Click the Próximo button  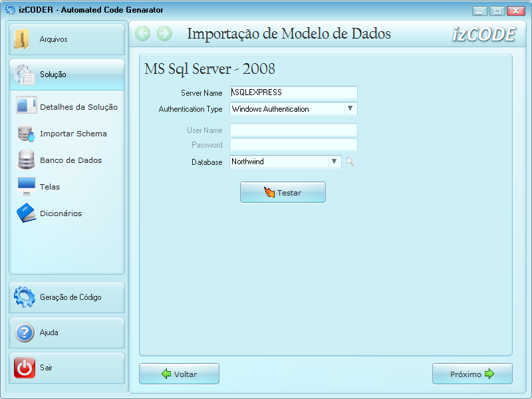[x=472, y=374]
